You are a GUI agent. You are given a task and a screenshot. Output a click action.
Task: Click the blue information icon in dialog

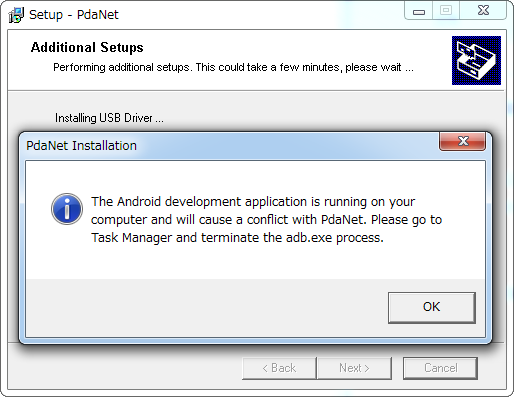pos(67,209)
